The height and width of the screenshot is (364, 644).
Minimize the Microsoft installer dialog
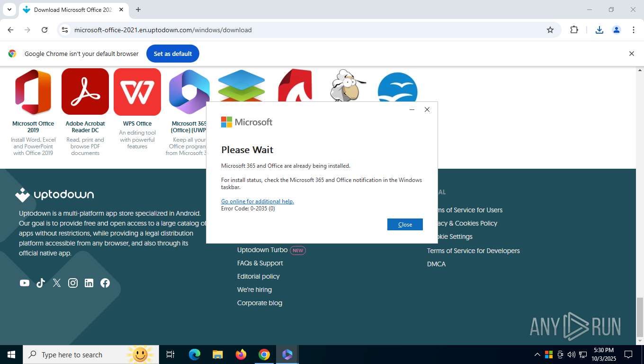point(412,109)
